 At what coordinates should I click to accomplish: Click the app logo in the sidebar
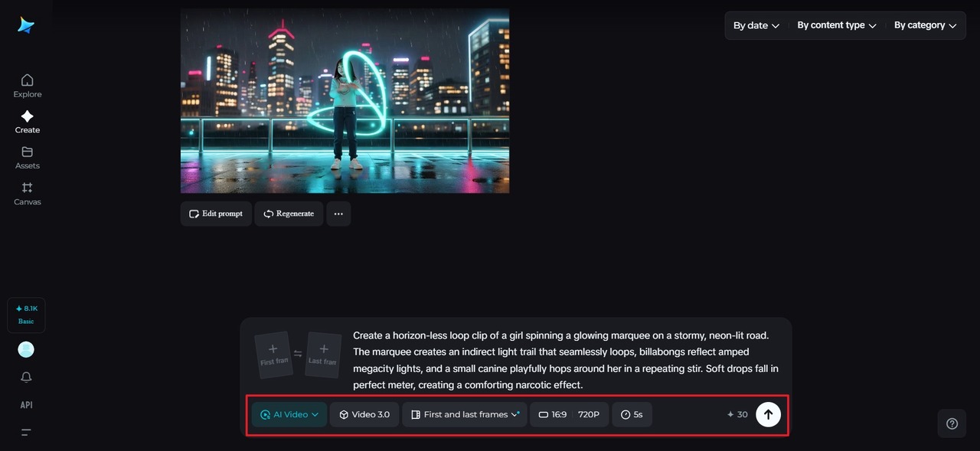point(26,25)
